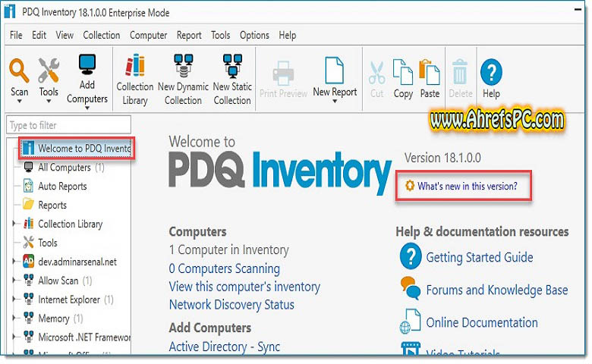This screenshot has height=364, width=592.
Task: Open the Tools toolbar dropdown arrow
Action: (49, 101)
